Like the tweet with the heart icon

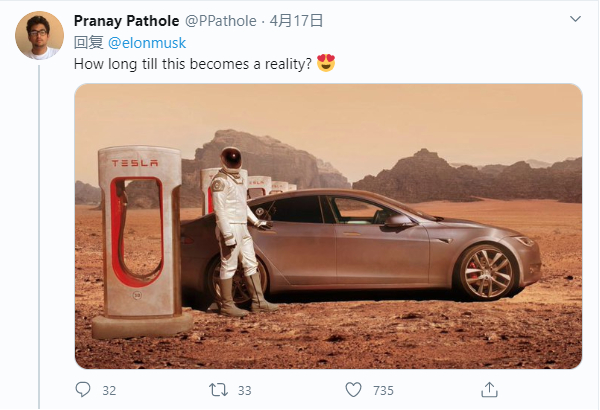tap(353, 389)
